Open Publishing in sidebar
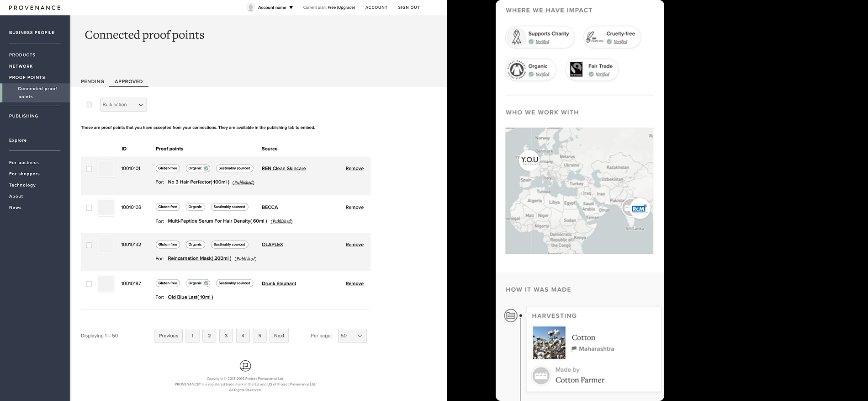The height and width of the screenshot is (401, 868). (24, 116)
